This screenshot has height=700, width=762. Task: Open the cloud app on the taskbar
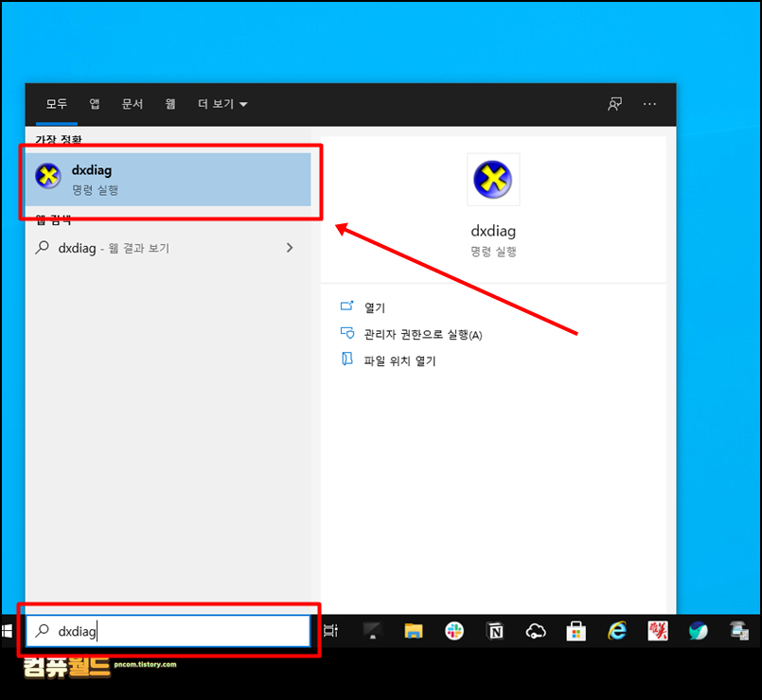(536, 631)
